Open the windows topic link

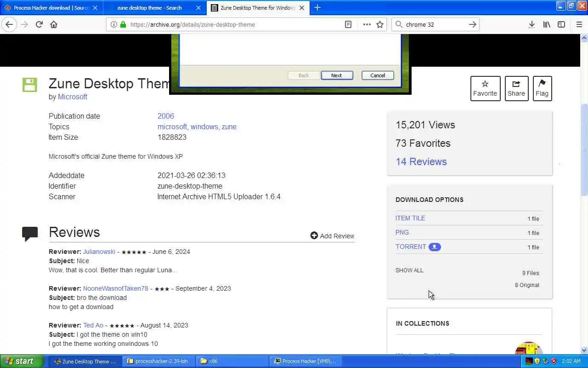point(204,126)
